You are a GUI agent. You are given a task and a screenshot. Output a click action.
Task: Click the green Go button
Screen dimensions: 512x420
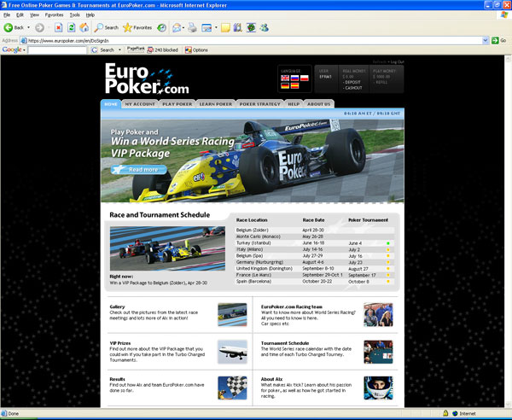[499, 40]
